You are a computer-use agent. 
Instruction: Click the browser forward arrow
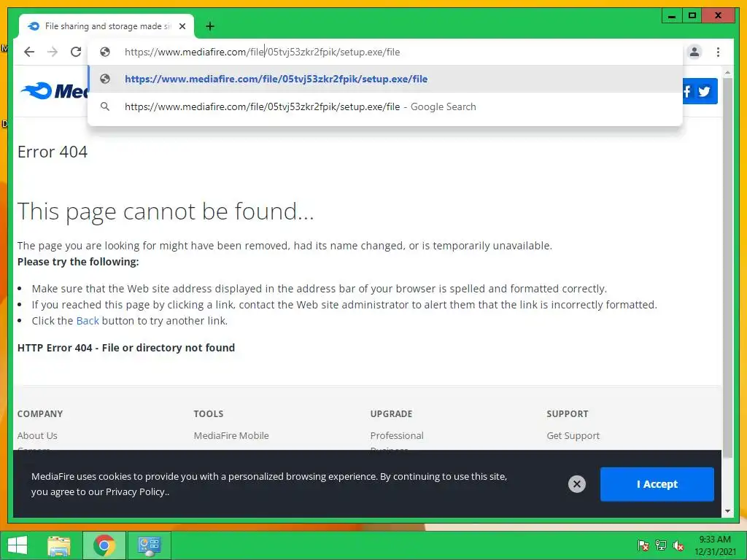click(53, 52)
